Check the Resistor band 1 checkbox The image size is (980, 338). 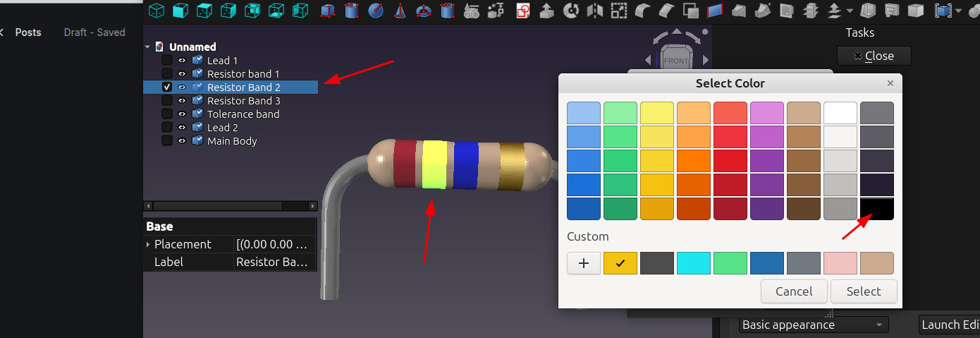tap(167, 74)
